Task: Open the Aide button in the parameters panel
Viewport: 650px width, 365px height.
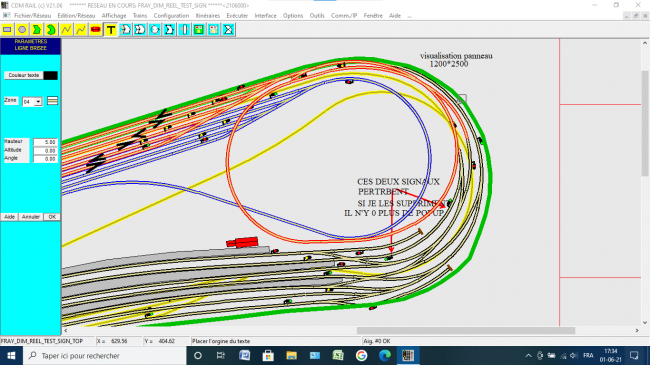Action: tap(10, 217)
